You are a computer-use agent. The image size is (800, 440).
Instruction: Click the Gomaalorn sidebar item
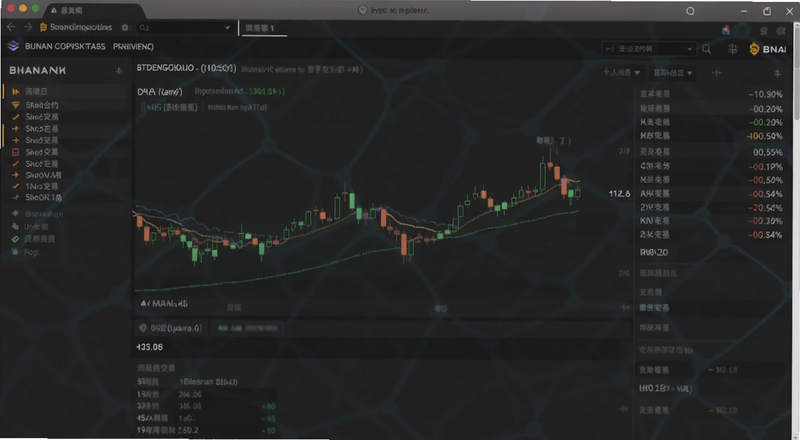[43, 214]
